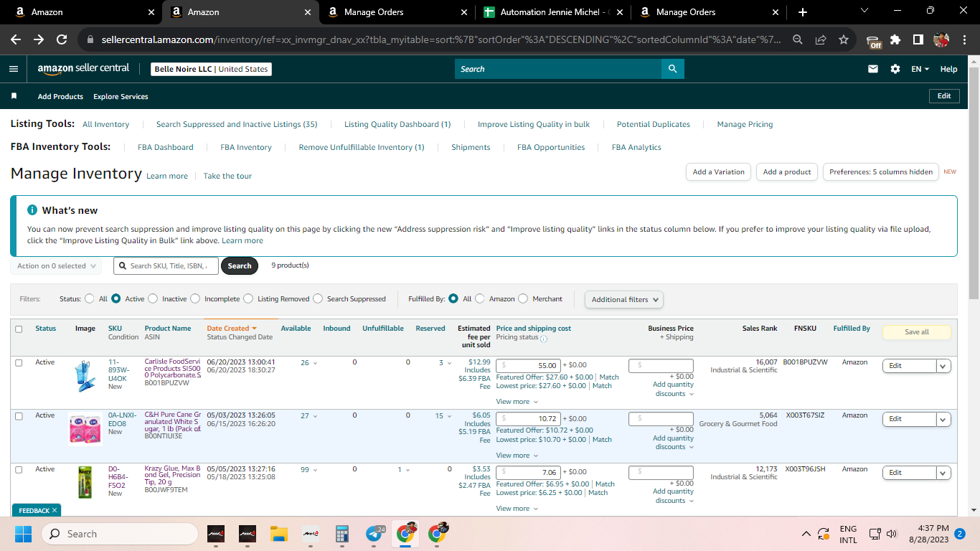The height and width of the screenshot is (551, 980).
Task: Tick the select-all checkbox in table header
Action: (19, 329)
